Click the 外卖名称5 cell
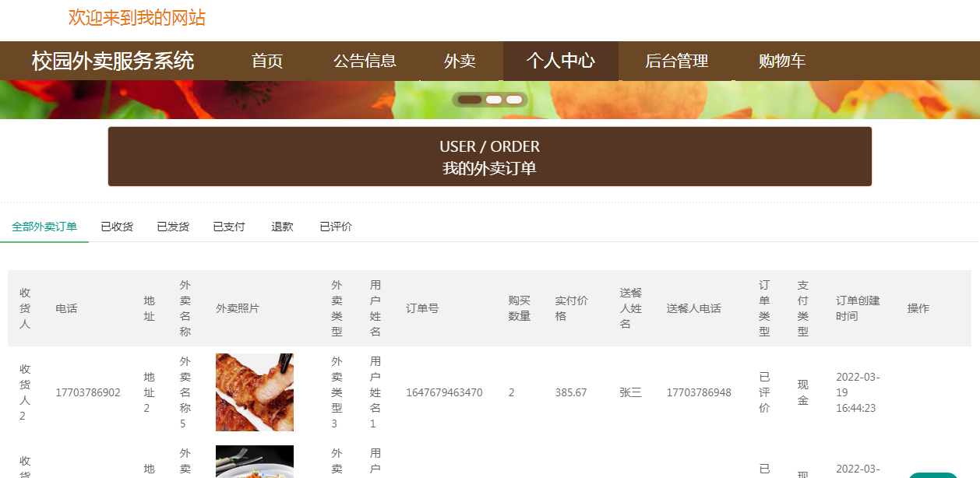This screenshot has width=980, height=478. point(185,392)
